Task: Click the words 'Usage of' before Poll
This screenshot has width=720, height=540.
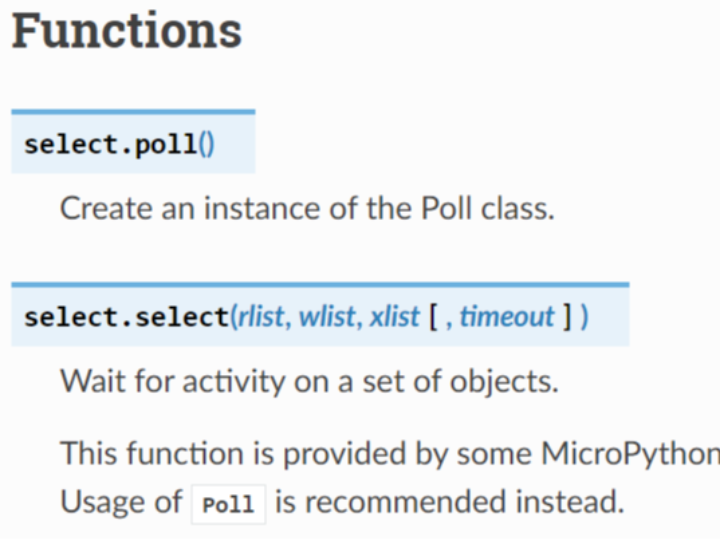Action: (x=121, y=501)
